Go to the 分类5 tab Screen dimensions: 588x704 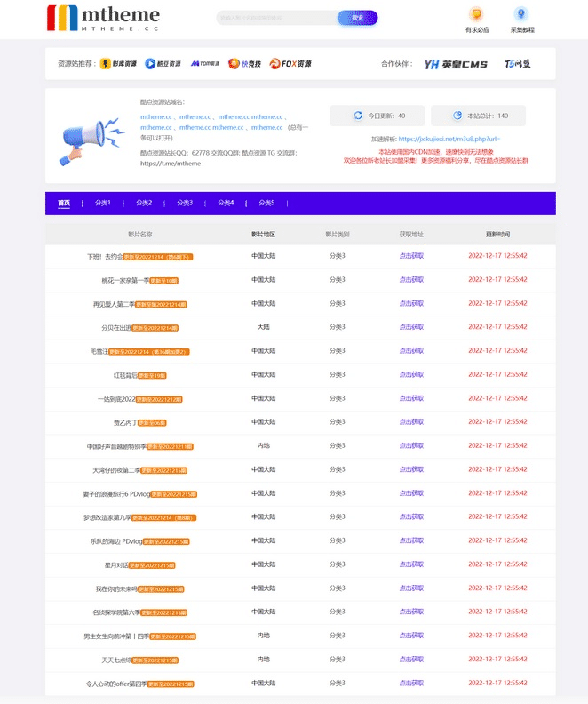pos(266,203)
